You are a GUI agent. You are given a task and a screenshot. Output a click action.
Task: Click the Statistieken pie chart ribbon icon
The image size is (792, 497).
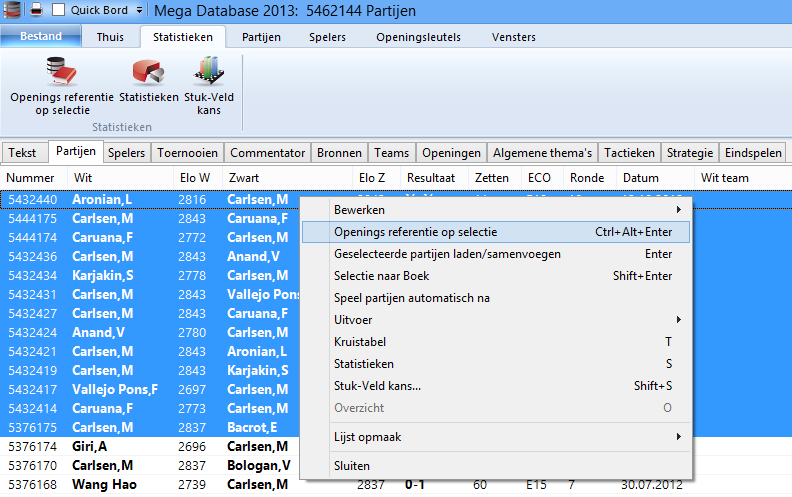coord(148,81)
